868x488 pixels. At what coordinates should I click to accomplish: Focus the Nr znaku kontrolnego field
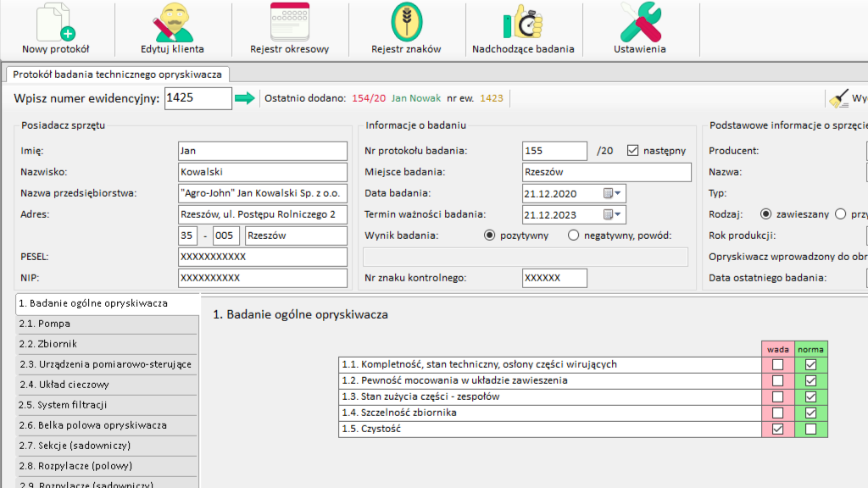(554, 278)
